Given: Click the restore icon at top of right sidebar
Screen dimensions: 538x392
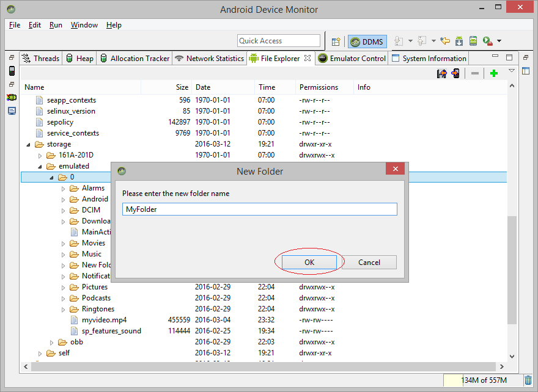Looking at the screenshot, I should click(x=526, y=57).
